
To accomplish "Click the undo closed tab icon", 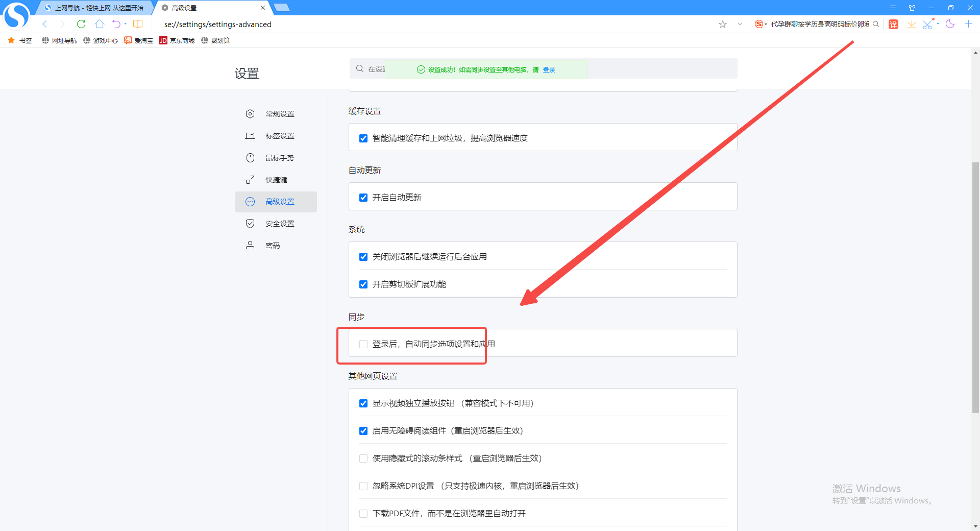I will (x=116, y=24).
